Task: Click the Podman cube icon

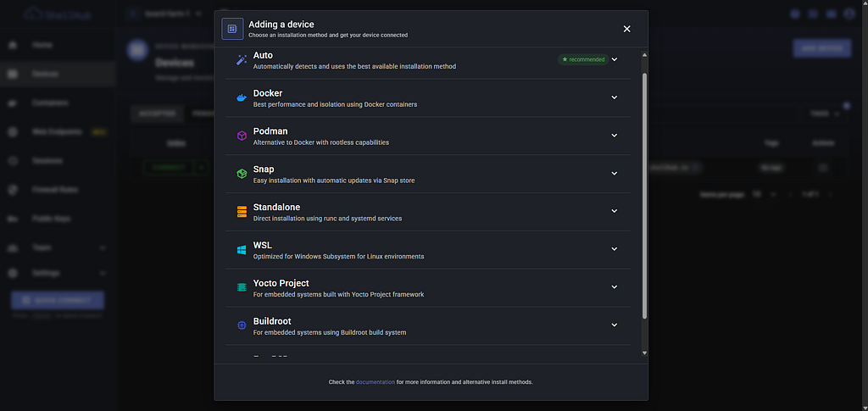Action: 242,136
